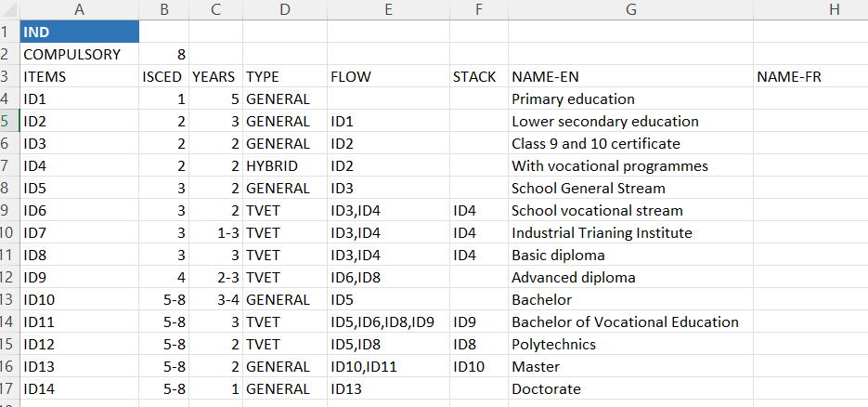Viewport: 868px width, 407px height.
Task: Select column B header
Action: pos(164,9)
